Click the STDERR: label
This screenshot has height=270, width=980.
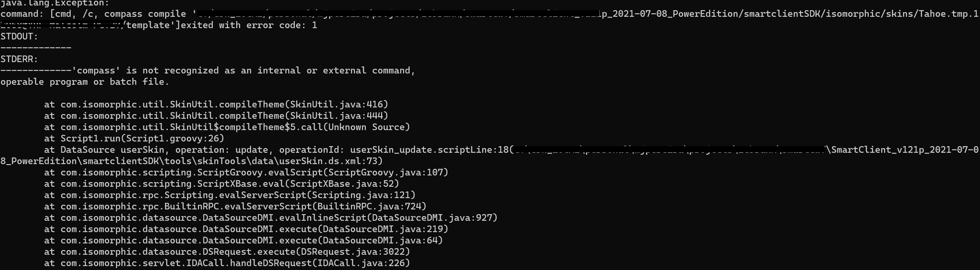pos(19,59)
